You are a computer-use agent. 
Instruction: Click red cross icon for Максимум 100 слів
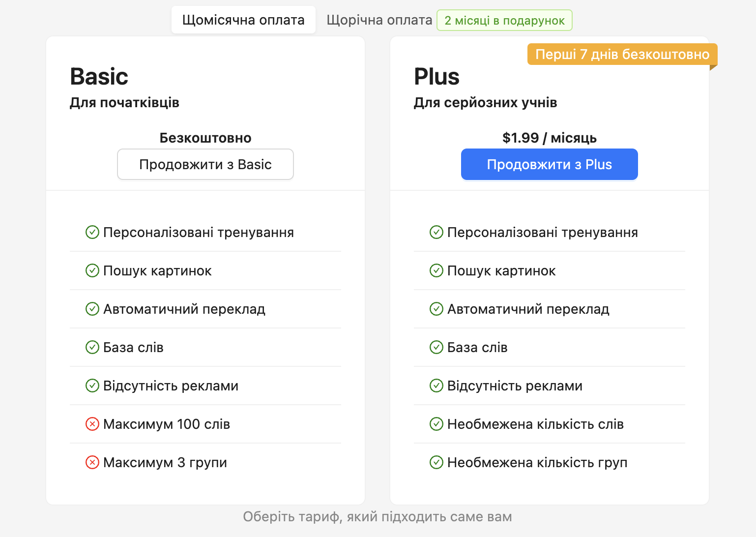pos(92,424)
